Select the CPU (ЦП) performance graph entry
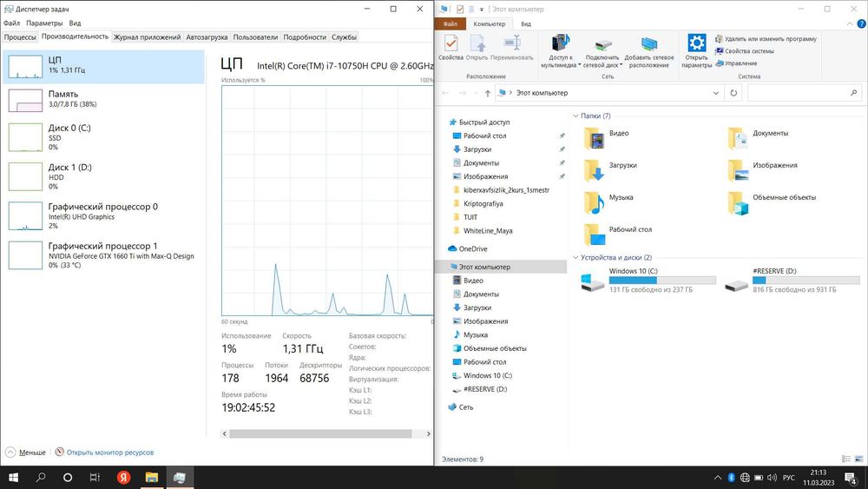 coord(103,67)
